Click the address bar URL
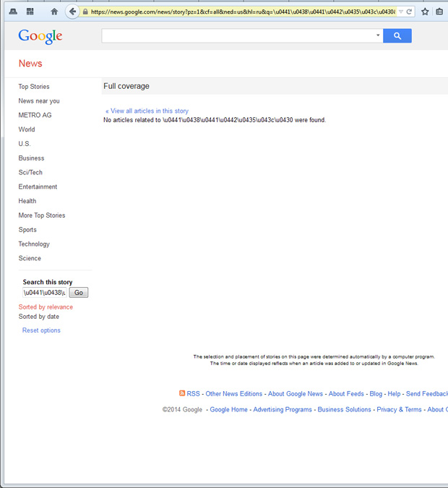 pyautogui.click(x=243, y=12)
